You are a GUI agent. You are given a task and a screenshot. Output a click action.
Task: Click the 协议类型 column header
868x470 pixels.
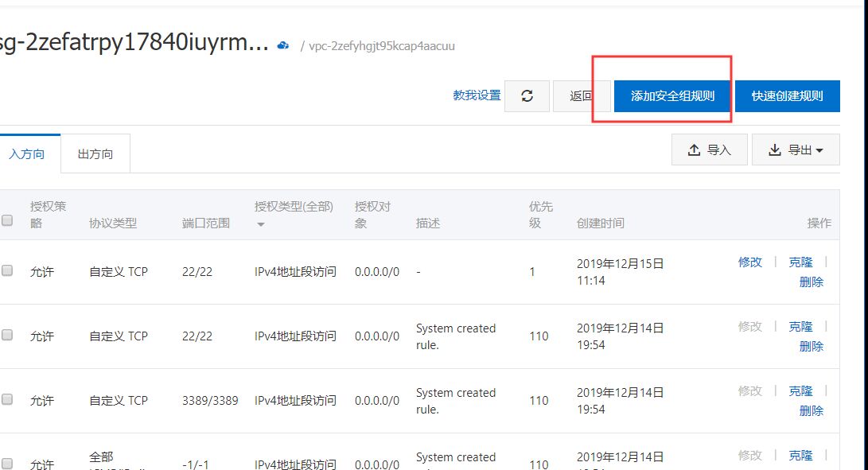pyautogui.click(x=113, y=223)
